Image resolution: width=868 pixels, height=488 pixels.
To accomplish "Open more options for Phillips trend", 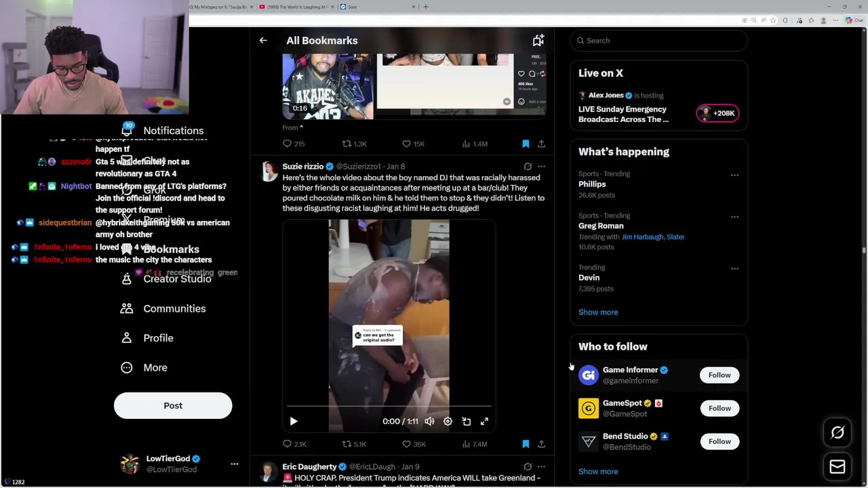I will [734, 176].
